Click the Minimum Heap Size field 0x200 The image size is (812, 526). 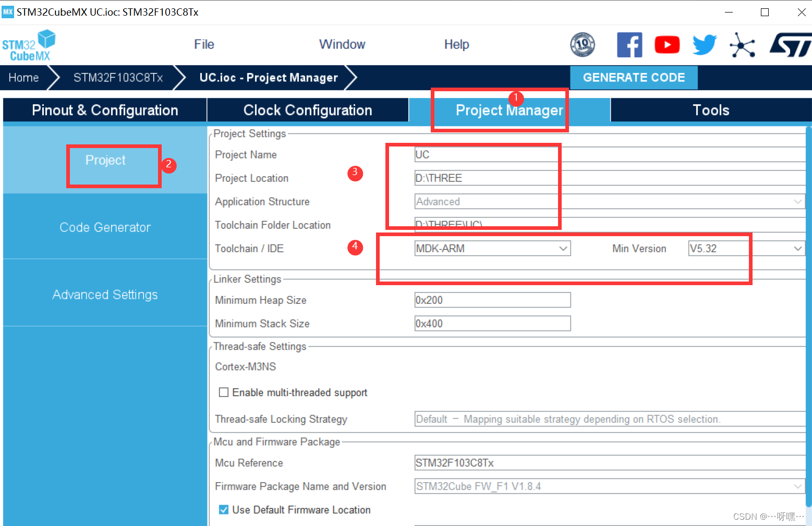492,300
